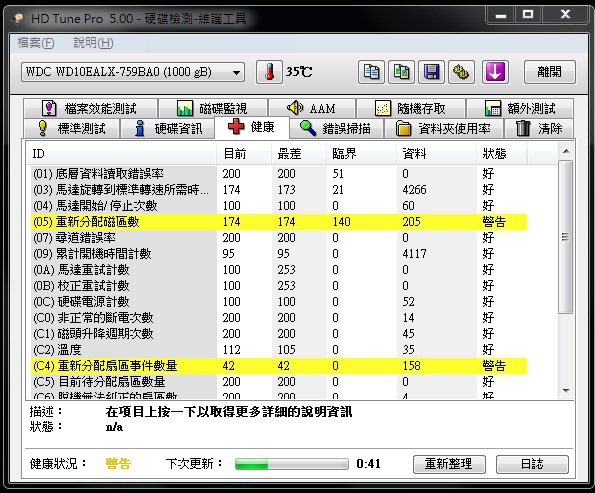Select row (07) 尋道錯誤率

point(279,238)
